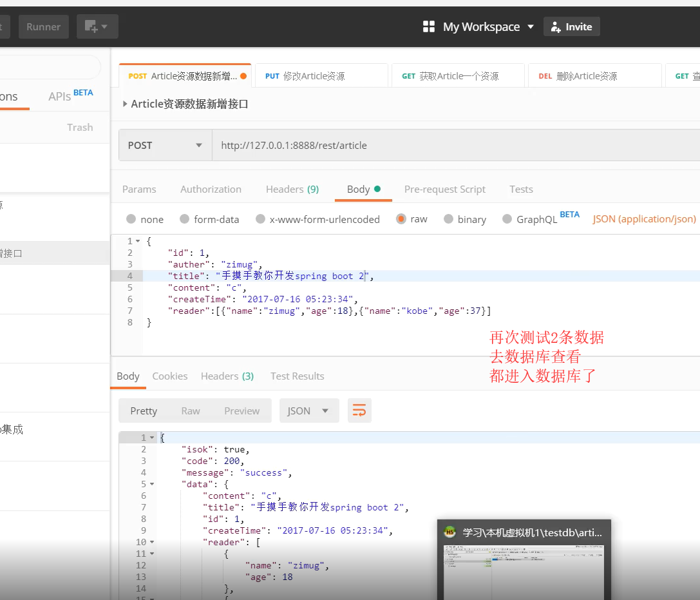Click "isok": true response line
This screenshot has width=700, height=600.
[x=216, y=449]
